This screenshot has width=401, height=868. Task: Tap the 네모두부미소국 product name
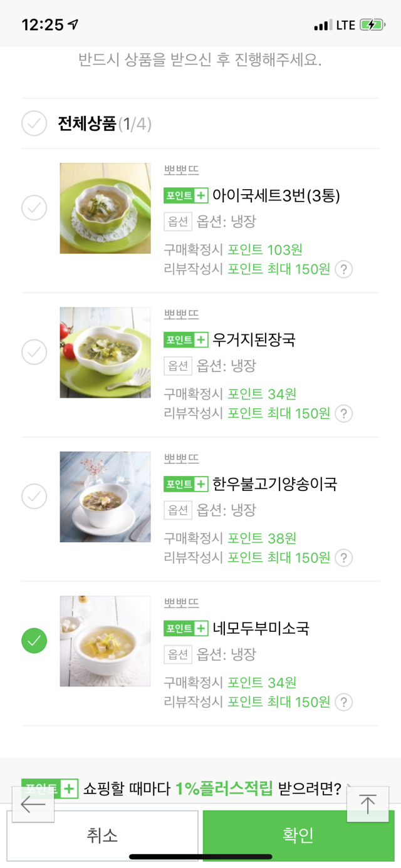261,628
